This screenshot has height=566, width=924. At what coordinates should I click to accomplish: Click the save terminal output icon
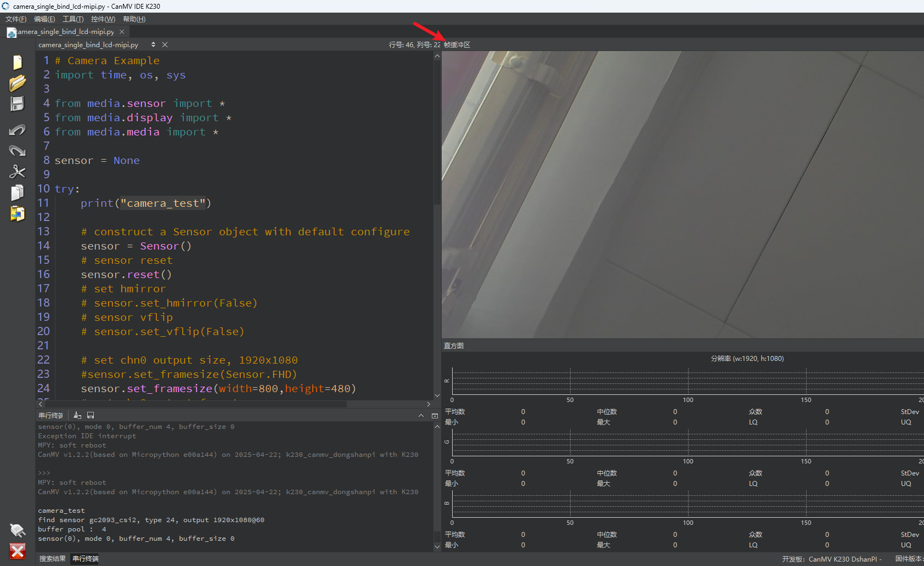91,416
